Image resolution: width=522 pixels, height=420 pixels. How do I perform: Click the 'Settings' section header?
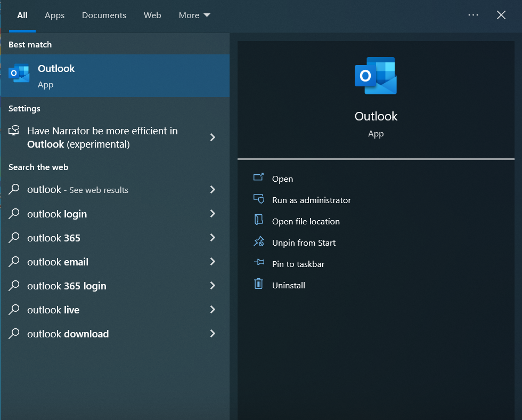25,109
